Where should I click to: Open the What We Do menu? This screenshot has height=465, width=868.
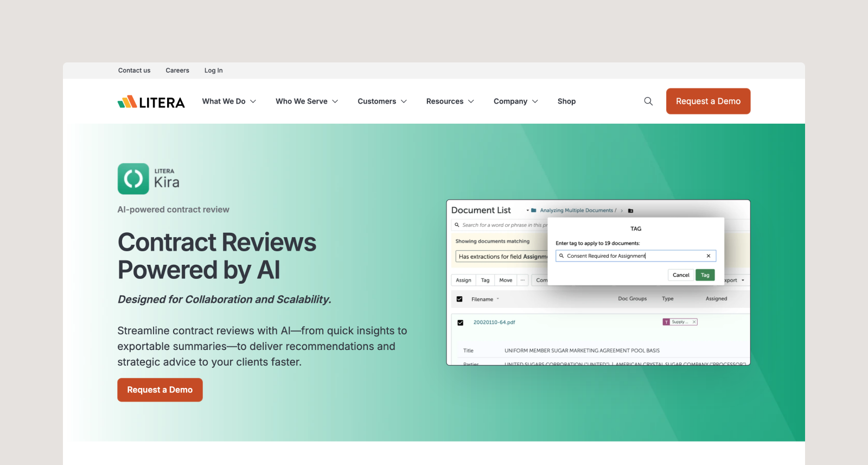[229, 101]
